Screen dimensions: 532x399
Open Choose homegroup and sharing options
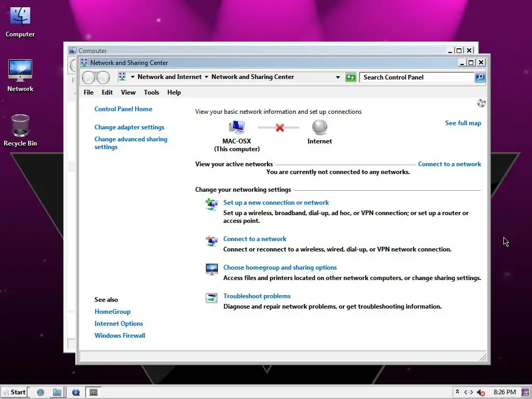pos(280,268)
